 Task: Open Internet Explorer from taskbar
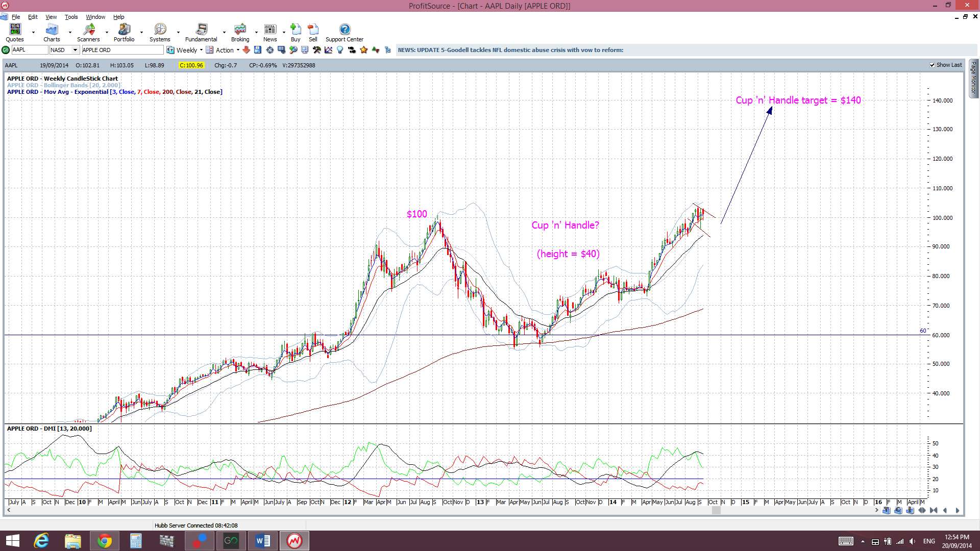click(x=41, y=541)
